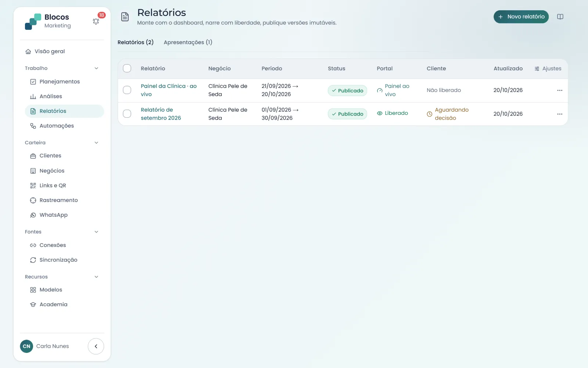
Task: Click the Portal column header
Action: pyautogui.click(x=384, y=68)
